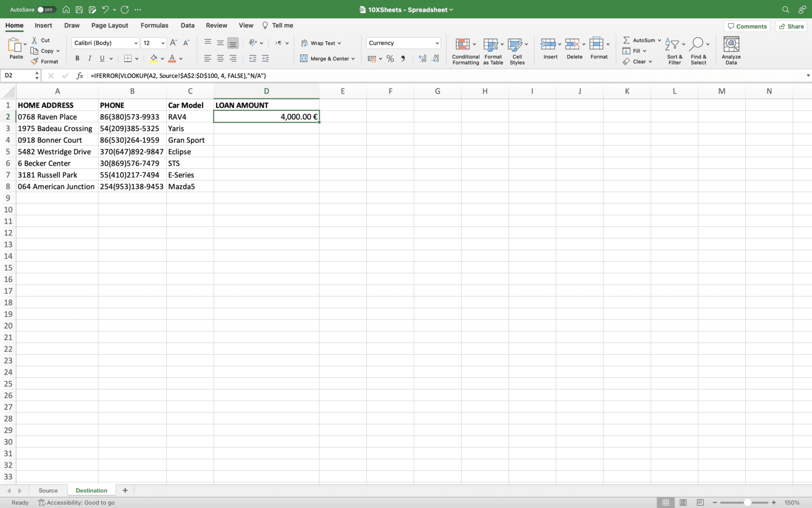Screen dimensions: 812x508
Task: Click the Analyze Data icon
Action: (x=731, y=50)
